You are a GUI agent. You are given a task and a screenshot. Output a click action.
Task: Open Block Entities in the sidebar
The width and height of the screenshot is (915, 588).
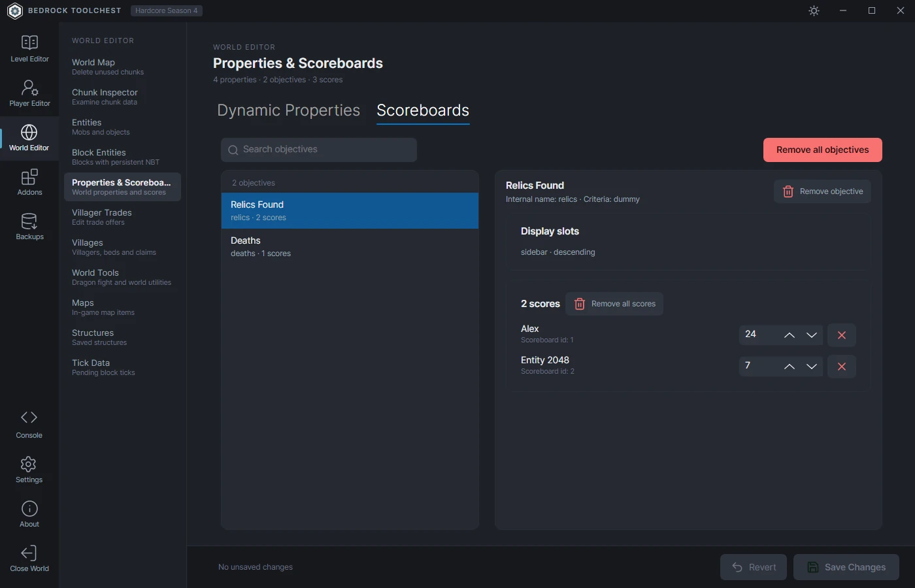pyautogui.click(x=122, y=157)
